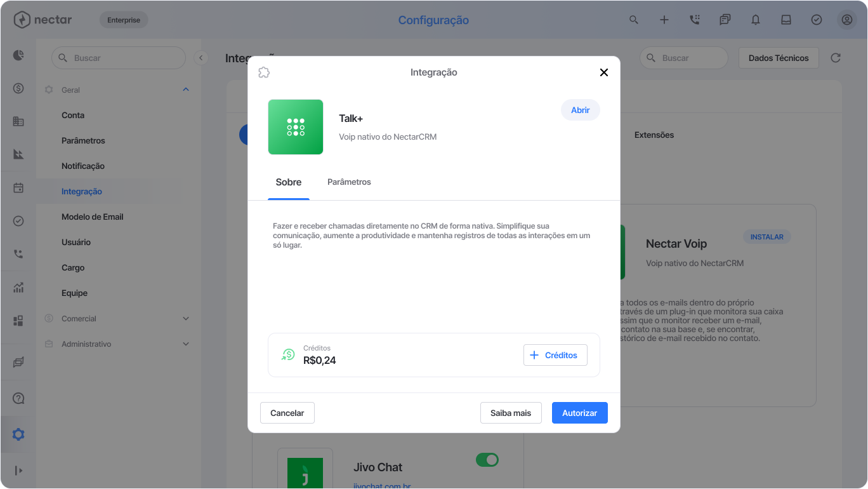Viewport: 868px width, 489px height.
Task: Open the phone dialer icon in header
Action: point(695,20)
